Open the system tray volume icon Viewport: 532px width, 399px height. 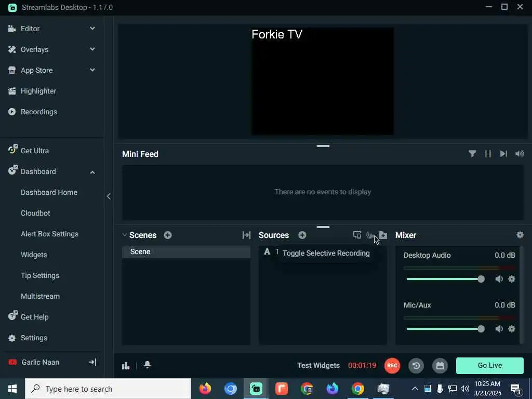(465, 389)
